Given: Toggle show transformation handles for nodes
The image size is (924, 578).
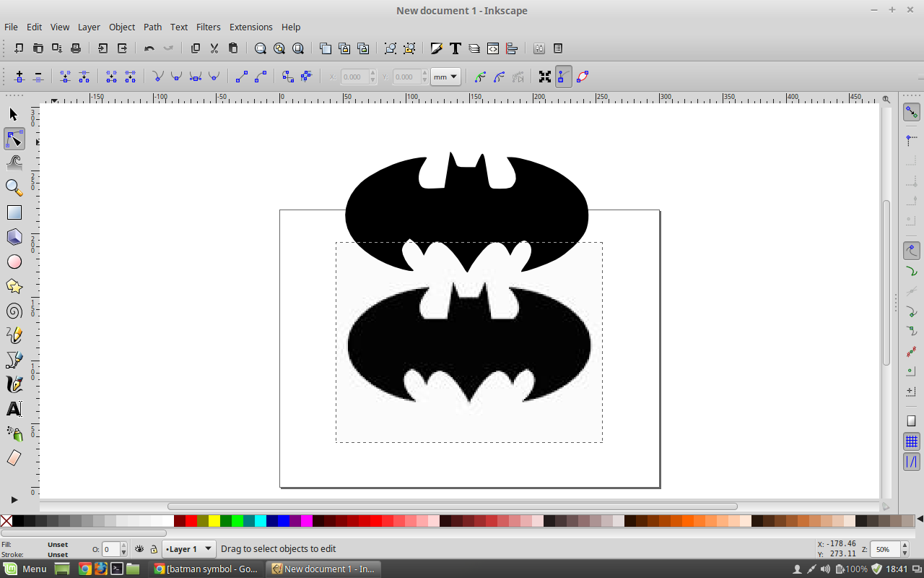Looking at the screenshot, I should tap(545, 76).
